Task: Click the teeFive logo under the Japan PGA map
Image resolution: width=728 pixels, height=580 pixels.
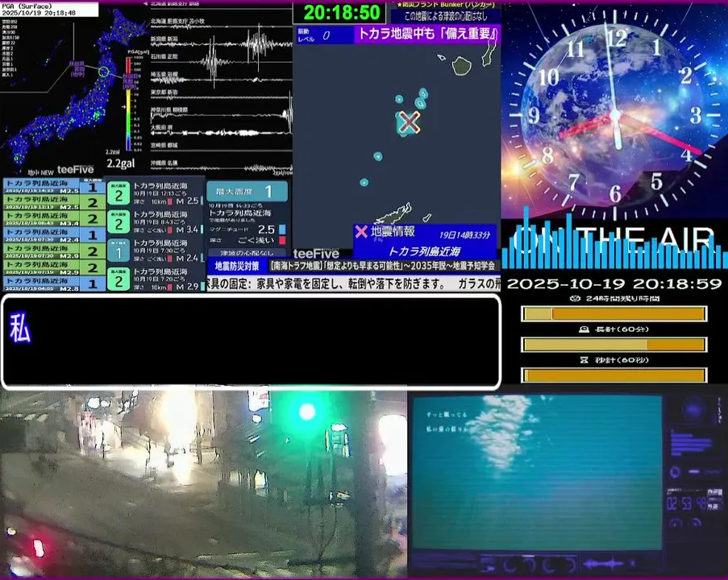Action: [75, 170]
